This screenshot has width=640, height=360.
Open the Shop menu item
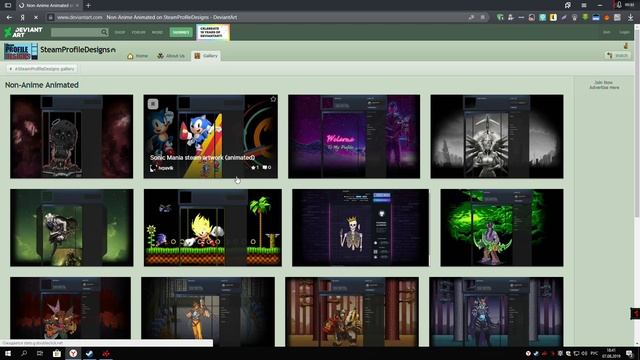120,32
